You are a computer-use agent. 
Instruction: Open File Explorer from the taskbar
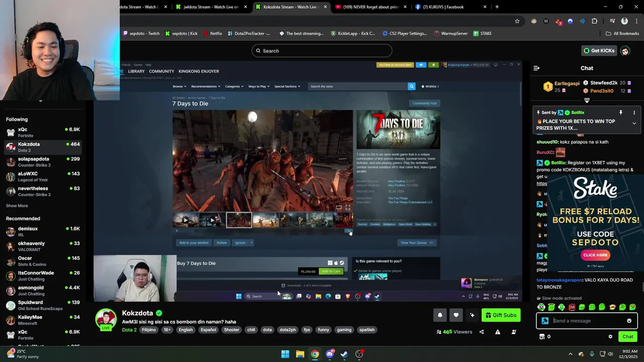click(x=300, y=354)
